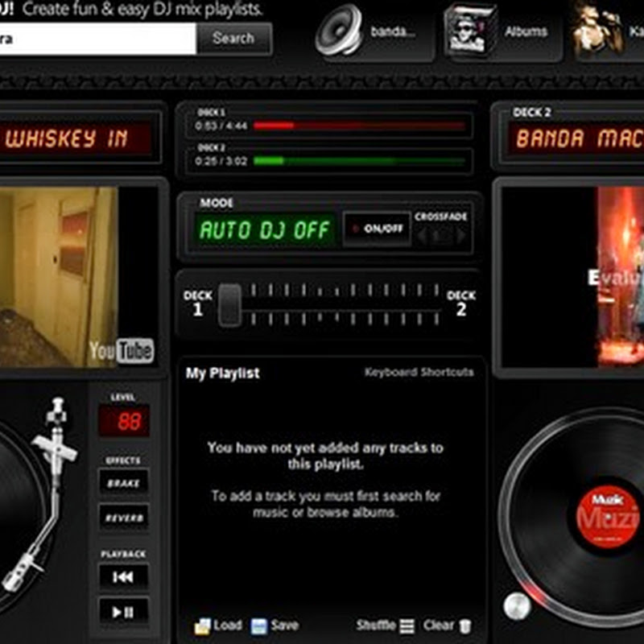Click the Deck 2 vinyl record label
The width and height of the screenshot is (644, 644).
coord(609,517)
